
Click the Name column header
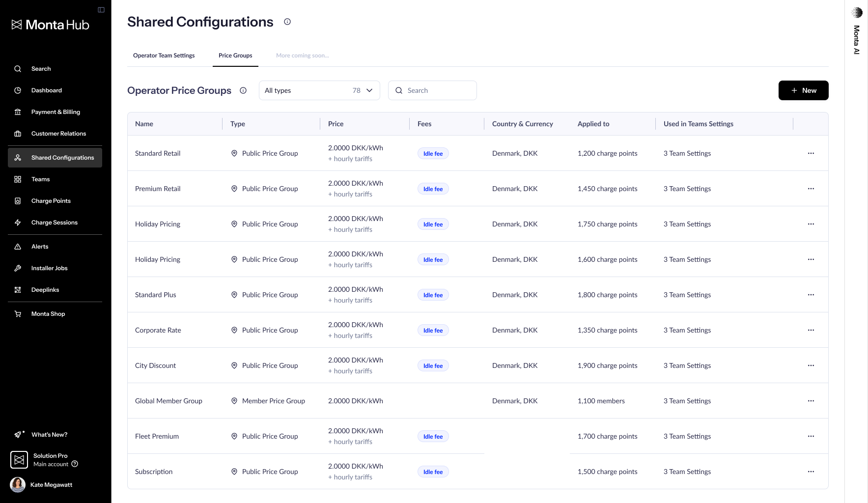[144, 124]
